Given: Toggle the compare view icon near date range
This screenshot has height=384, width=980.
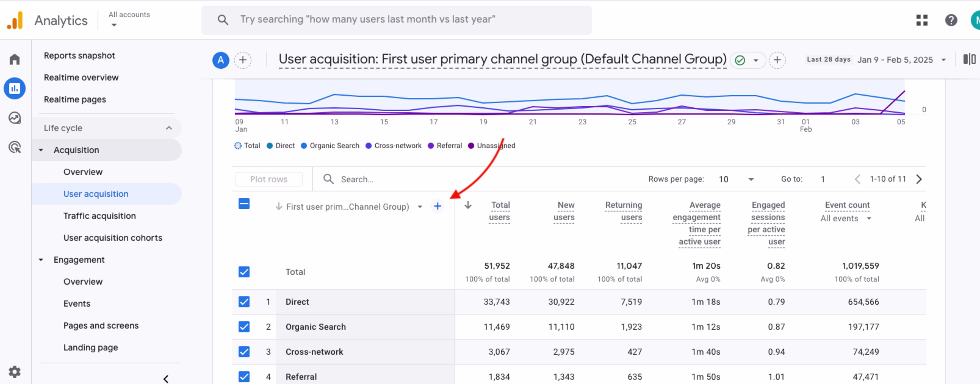Looking at the screenshot, I should click(x=969, y=60).
